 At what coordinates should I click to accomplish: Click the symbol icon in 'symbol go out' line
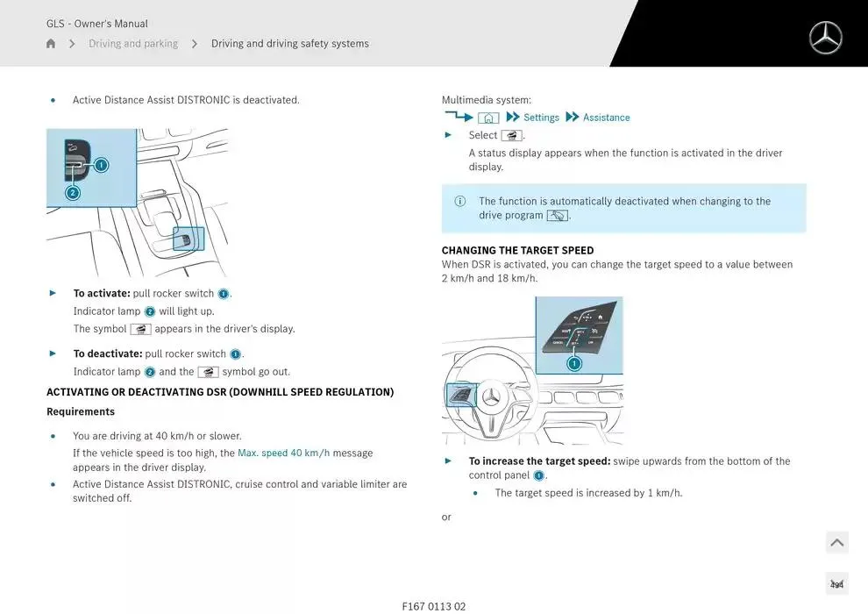[x=208, y=372]
